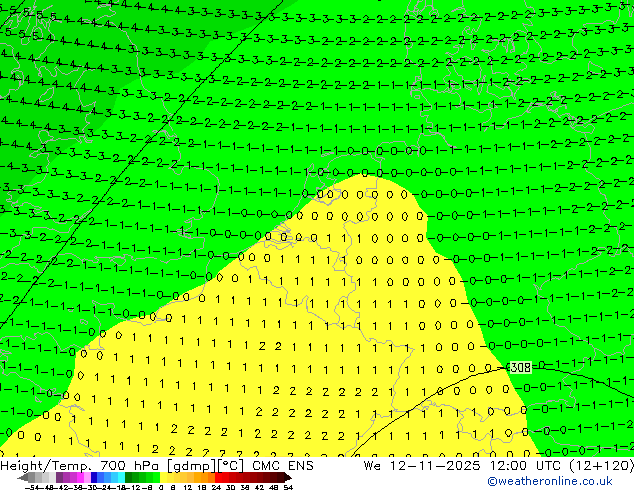Click the "[°C]" unit label

coord(230,466)
